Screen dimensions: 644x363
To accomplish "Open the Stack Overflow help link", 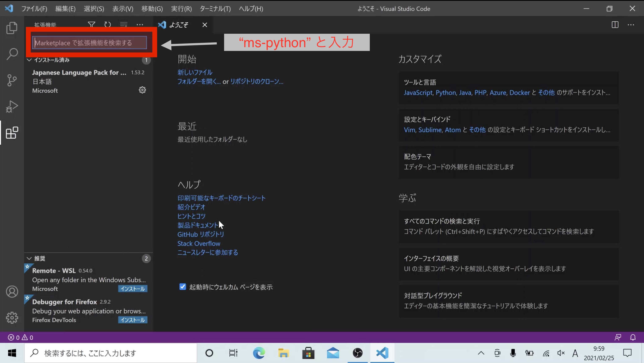I will (199, 244).
